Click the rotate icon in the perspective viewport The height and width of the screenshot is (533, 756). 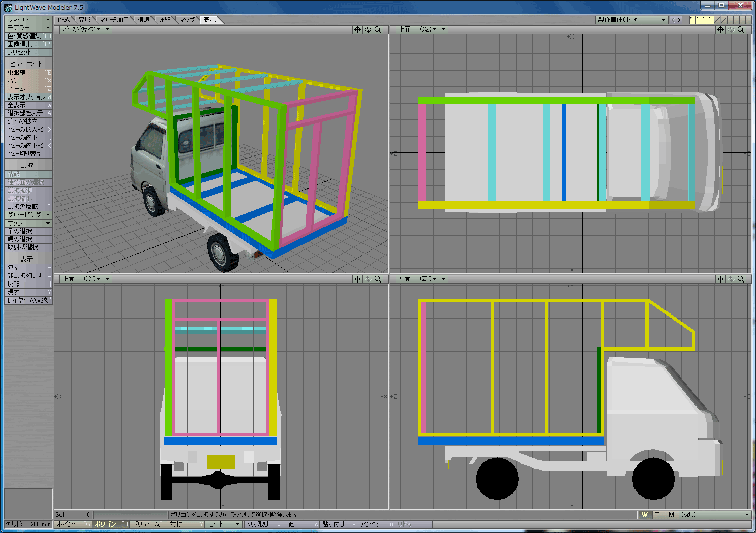[368, 30]
